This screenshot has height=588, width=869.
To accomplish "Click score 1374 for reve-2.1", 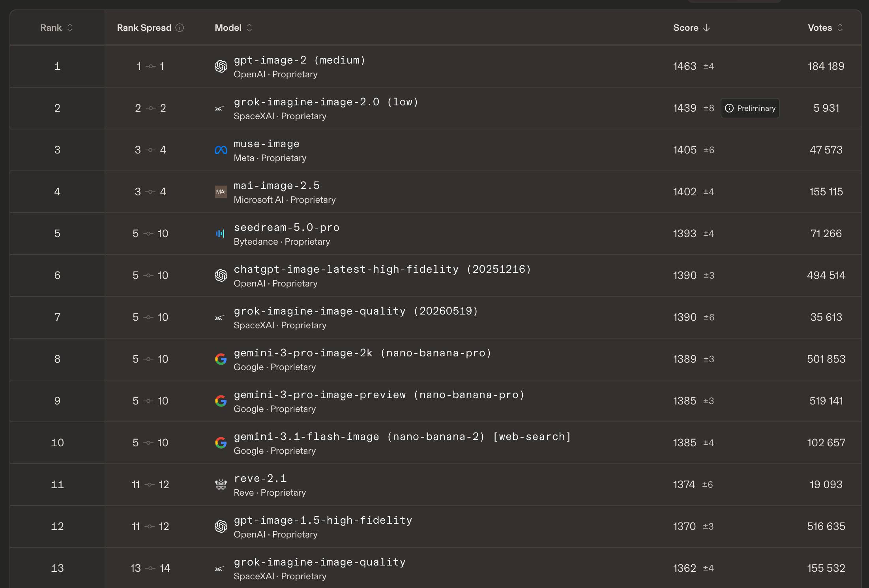I will point(684,485).
